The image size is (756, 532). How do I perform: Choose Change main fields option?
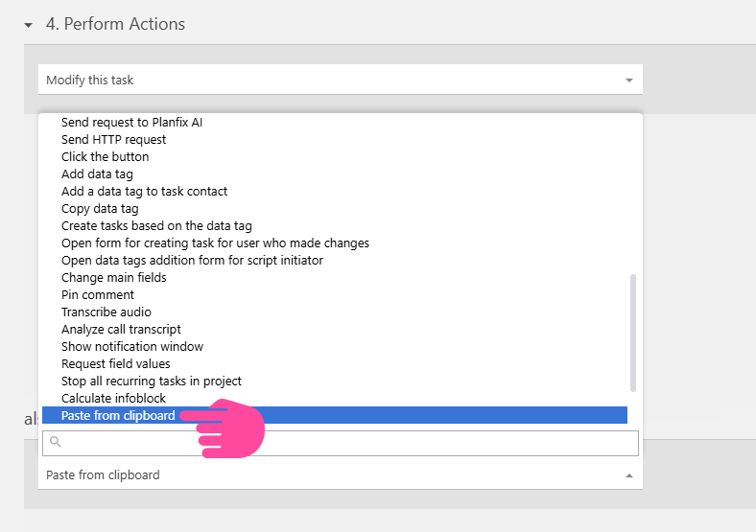click(x=113, y=277)
